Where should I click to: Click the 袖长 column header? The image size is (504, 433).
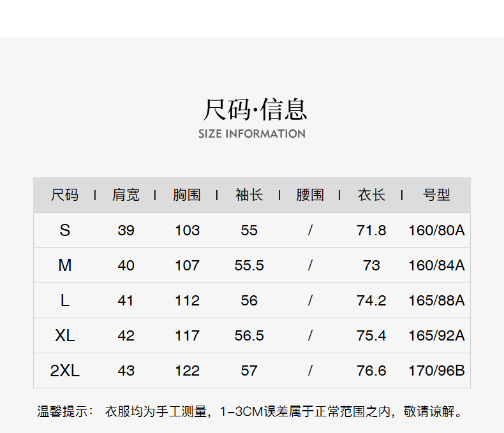pos(249,195)
